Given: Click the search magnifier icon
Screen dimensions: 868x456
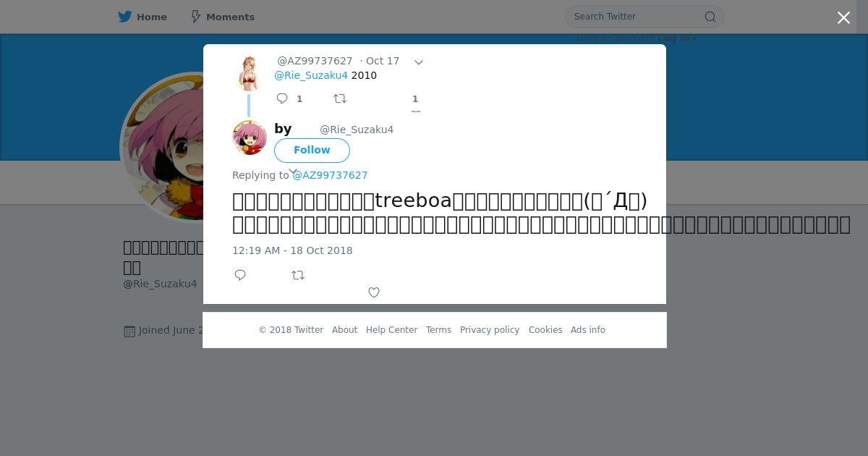Looking at the screenshot, I should click(710, 17).
